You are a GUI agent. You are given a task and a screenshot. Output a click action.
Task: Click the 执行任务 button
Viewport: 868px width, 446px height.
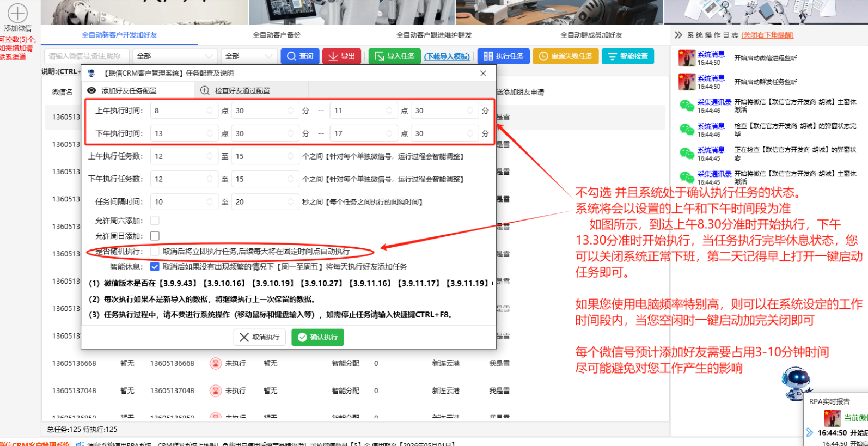click(504, 56)
